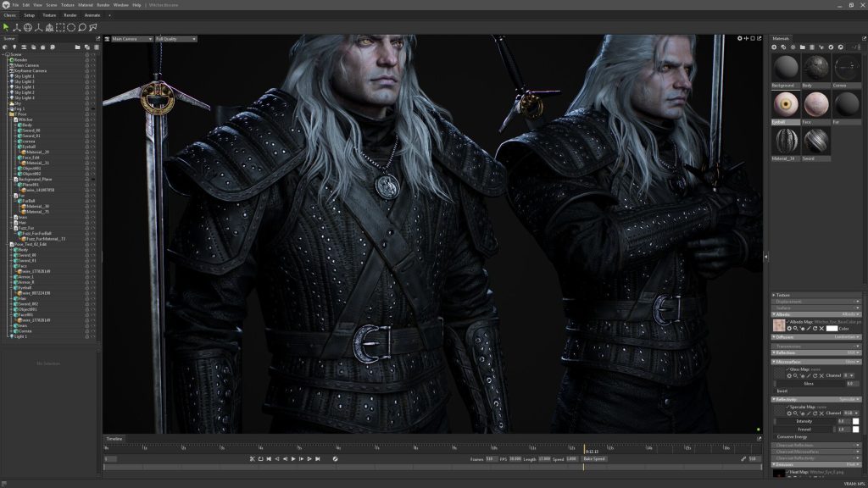Choose the polygon selection tool
Image resolution: width=868 pixels, height=488 pixels.
click(x=93, y=27)
